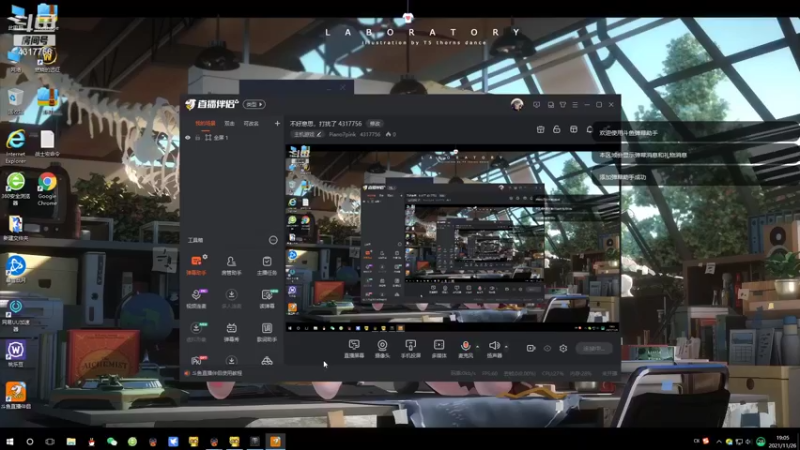Mute the 麦克风 microphone
Image resolution: width=800 pixels, height=450 pixels.
click(x=465, y=349)
